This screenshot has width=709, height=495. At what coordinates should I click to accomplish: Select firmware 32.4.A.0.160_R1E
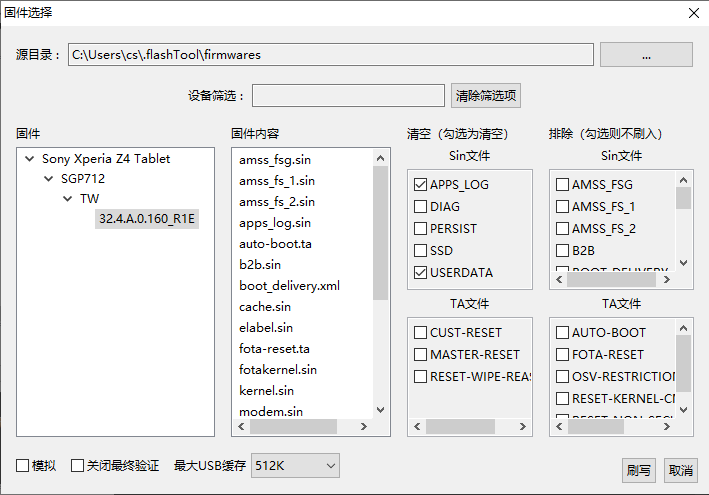147,218
